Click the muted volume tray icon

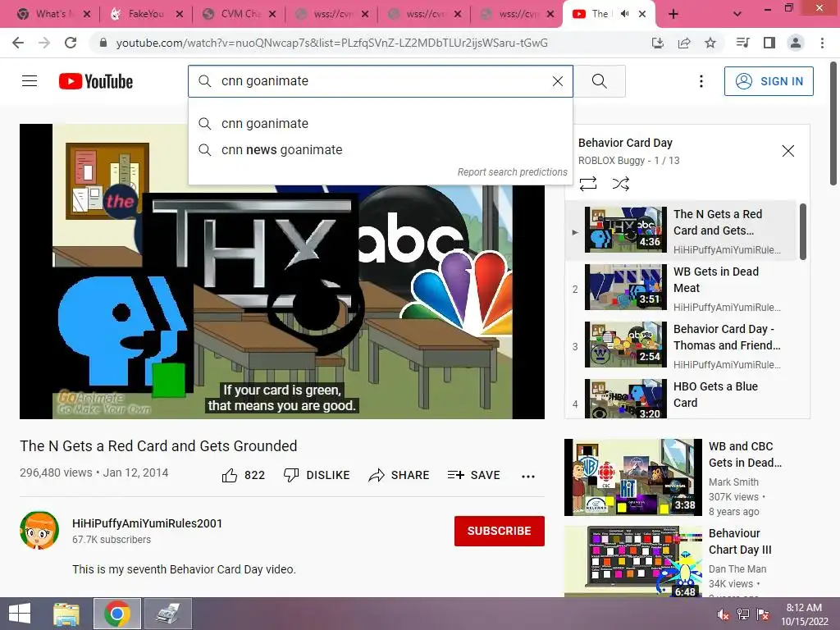coord(723,614)
